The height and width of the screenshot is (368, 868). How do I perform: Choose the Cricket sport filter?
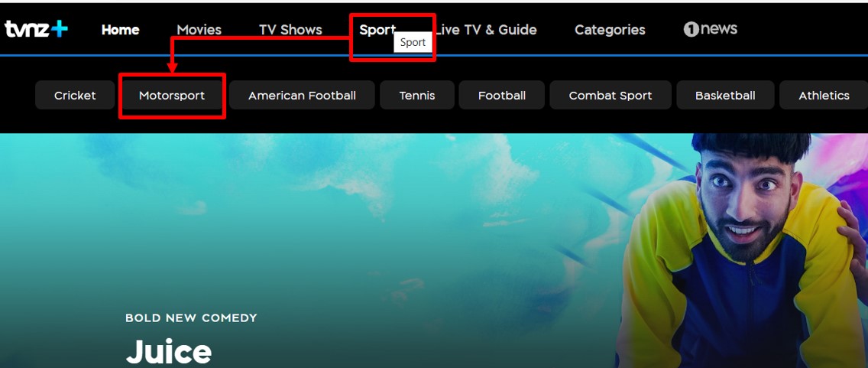coord(75,96)
